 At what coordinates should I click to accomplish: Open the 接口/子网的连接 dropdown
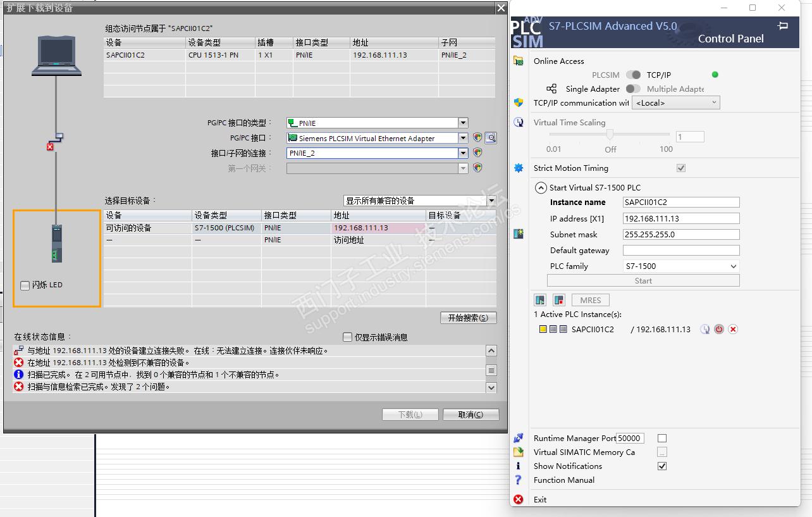tap(463, 153)
